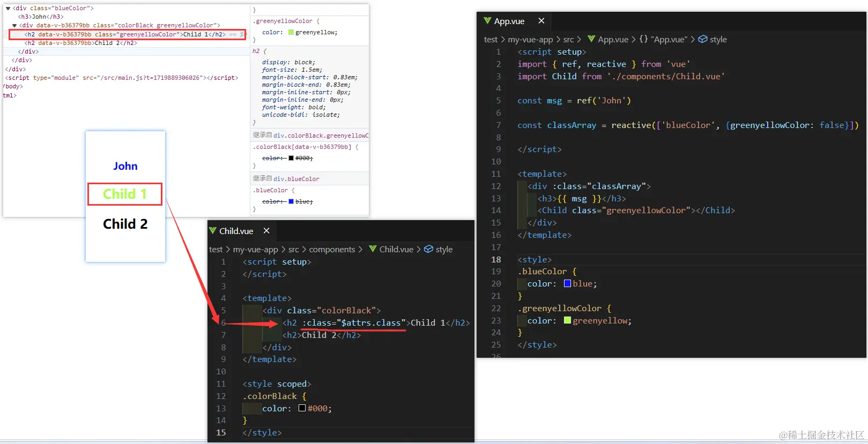Click Vue icon in Child.vue breadcrumb path
This screenshot has height=444, width=868.
point(373,249)
